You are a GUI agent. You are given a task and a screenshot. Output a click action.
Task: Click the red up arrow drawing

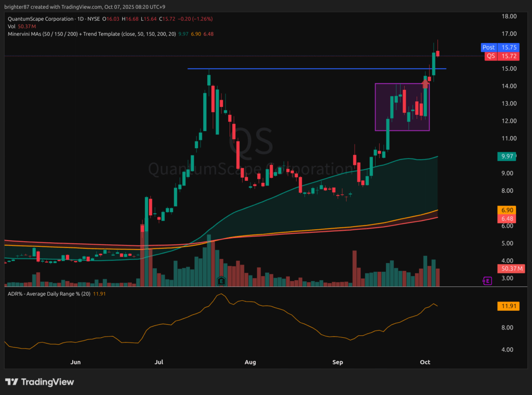pos(425,83)
